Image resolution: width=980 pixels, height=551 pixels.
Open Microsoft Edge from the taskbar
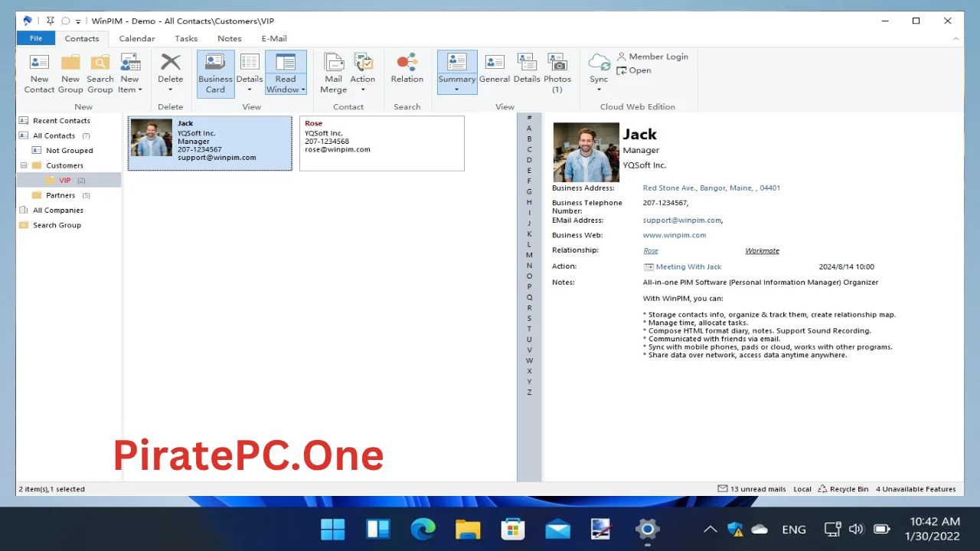pyautogui.click(x=423, y=529)
